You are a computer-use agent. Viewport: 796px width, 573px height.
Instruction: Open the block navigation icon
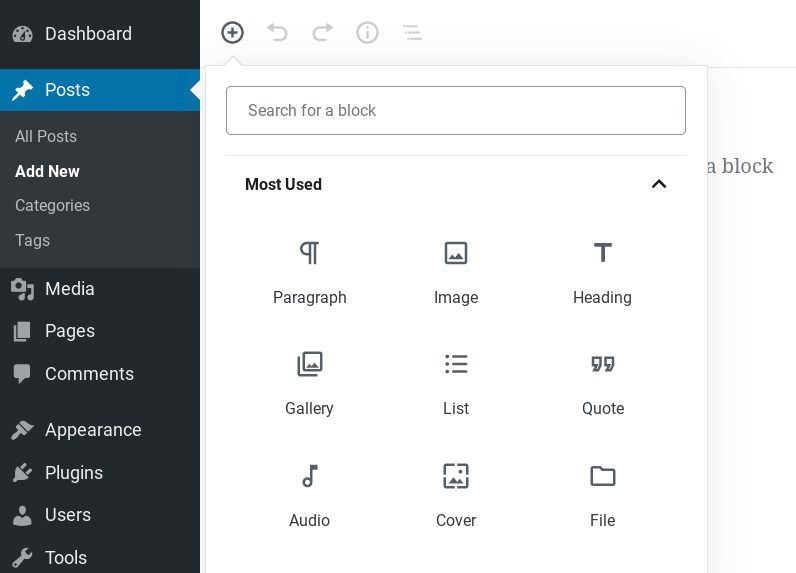(412, 33)
